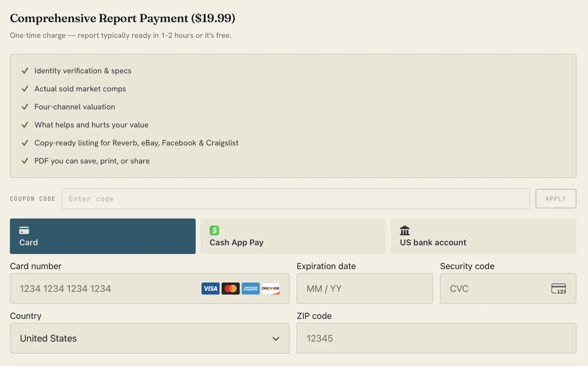Focus the coupon code input field

295,199
